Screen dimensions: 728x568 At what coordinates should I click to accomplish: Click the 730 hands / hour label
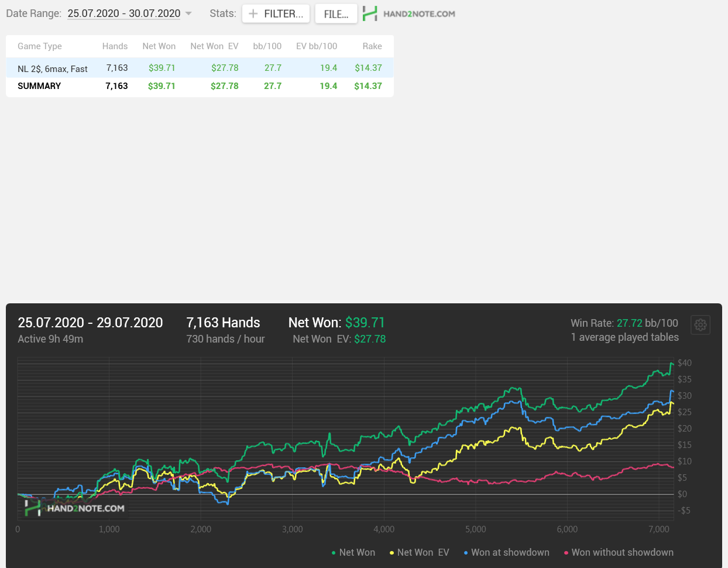pos(225,339)
